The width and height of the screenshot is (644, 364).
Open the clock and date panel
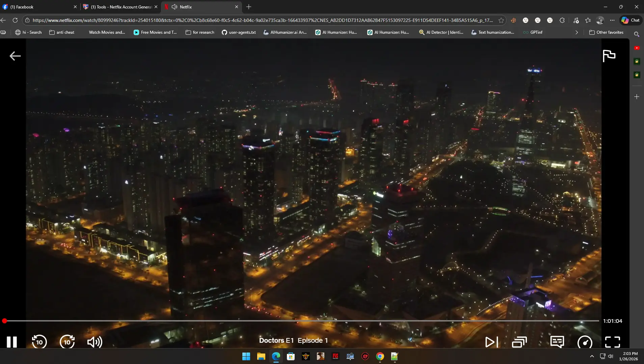pyautogui.click(x=628, y=356)
